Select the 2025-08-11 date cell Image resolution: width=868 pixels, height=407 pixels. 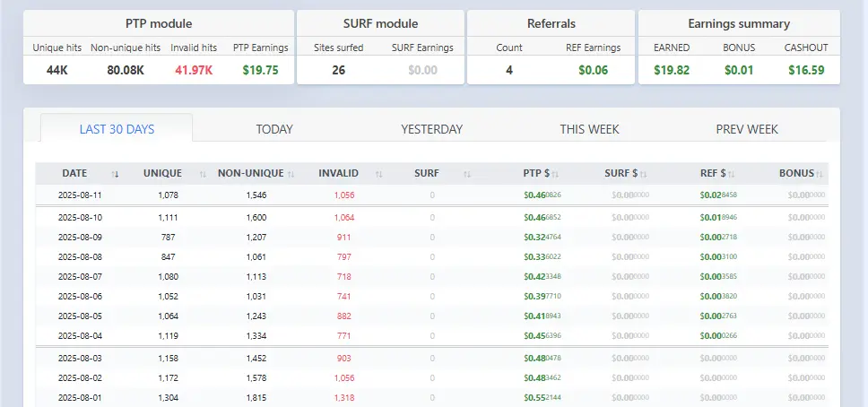coord(80,195)
